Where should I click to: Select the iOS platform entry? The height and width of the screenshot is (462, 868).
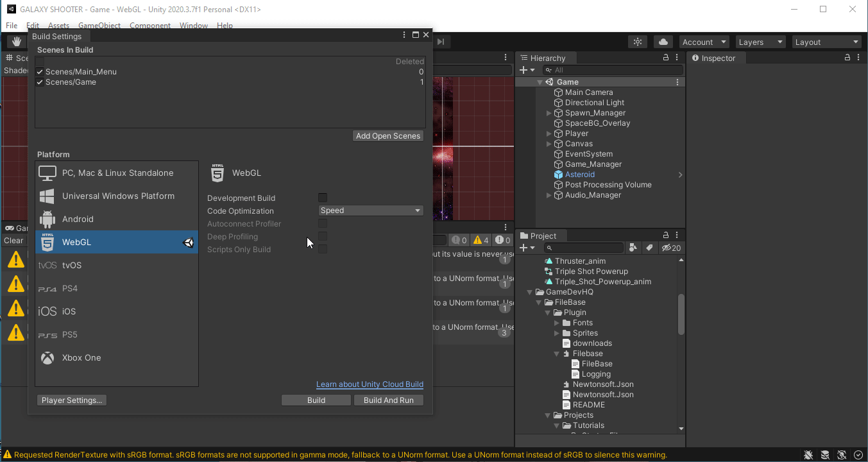coord(117,311)
